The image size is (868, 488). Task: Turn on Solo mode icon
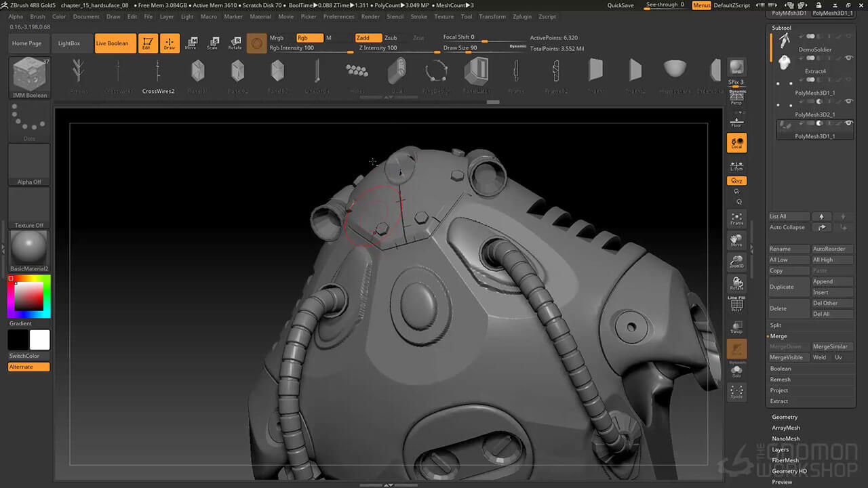(736, 371)
